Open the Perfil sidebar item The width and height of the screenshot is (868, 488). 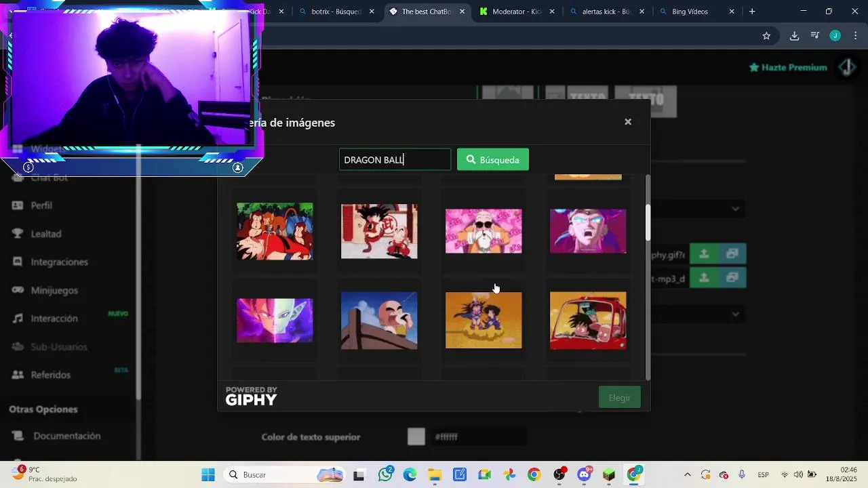click(x=41, y=205)
